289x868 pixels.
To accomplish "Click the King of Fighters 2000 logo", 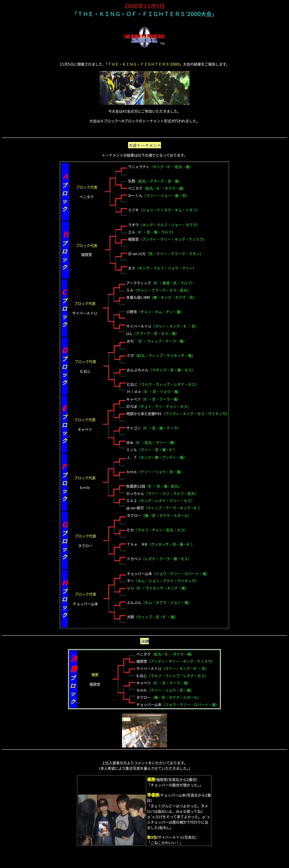I will (x=144, y=37).
